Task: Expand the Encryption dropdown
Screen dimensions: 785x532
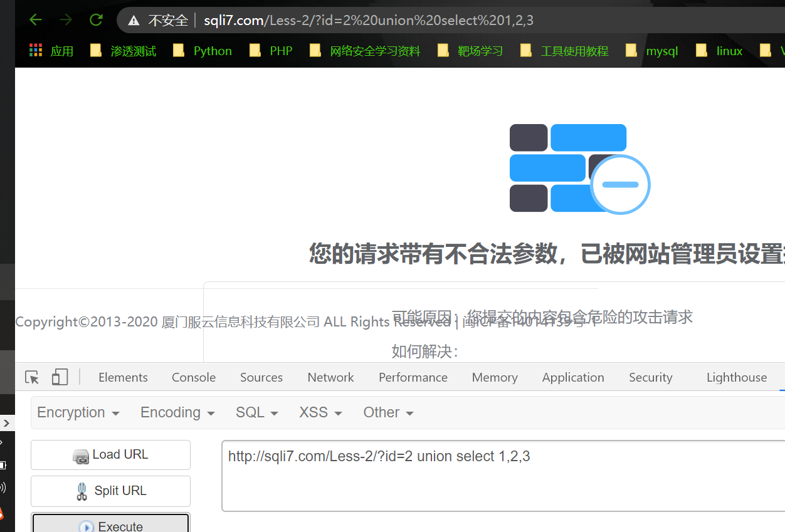Action: tap(78, 412)
